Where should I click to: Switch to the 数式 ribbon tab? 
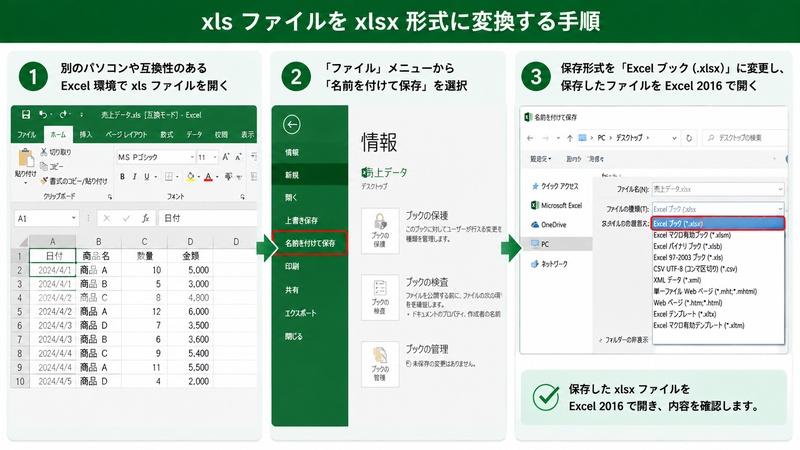click(167, 135)
